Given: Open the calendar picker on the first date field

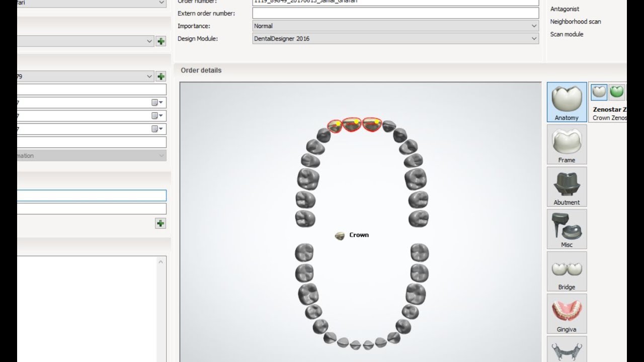Looking at the screenshot, I should (x=157, y=103).
